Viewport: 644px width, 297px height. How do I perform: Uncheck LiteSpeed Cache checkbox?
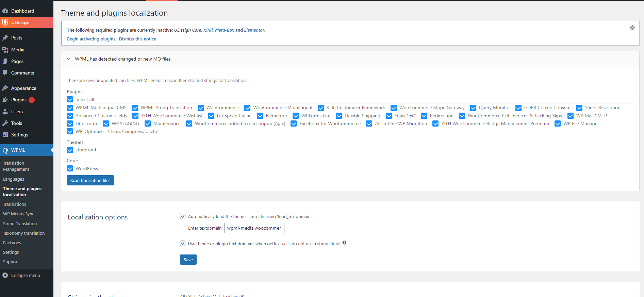point(211,116)
